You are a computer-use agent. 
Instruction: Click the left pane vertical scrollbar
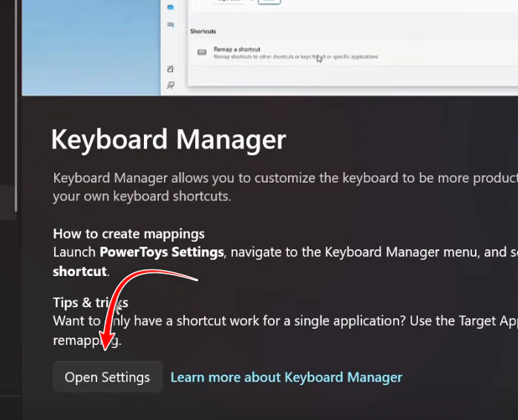(16, 106)
